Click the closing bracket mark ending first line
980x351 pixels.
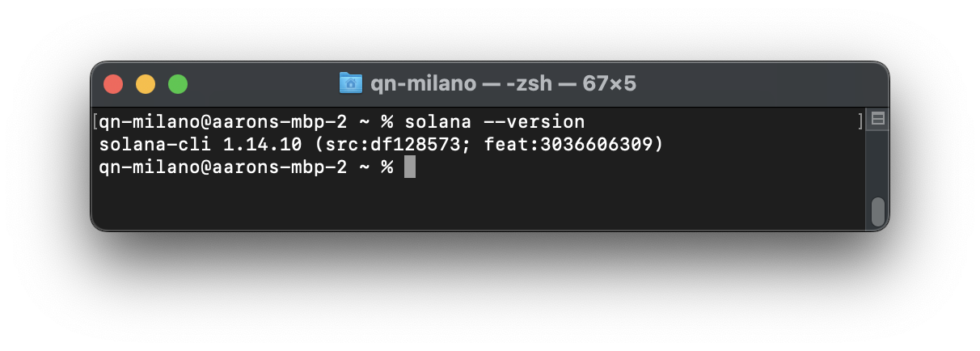coord(861,122)
